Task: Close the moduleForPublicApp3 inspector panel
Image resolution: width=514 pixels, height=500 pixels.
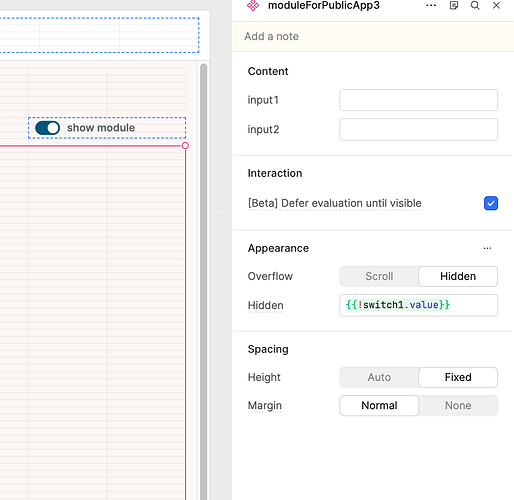Action: point(496,5)
